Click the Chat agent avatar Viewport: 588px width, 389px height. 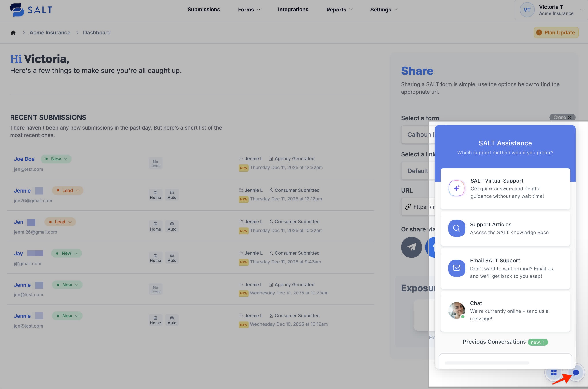point(457,310)
